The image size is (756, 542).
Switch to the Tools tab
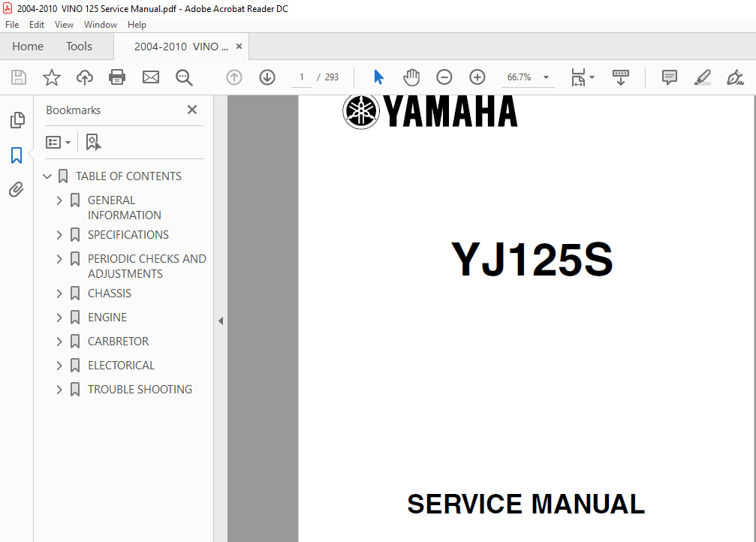pyautogui.click(x=79, y=47)
